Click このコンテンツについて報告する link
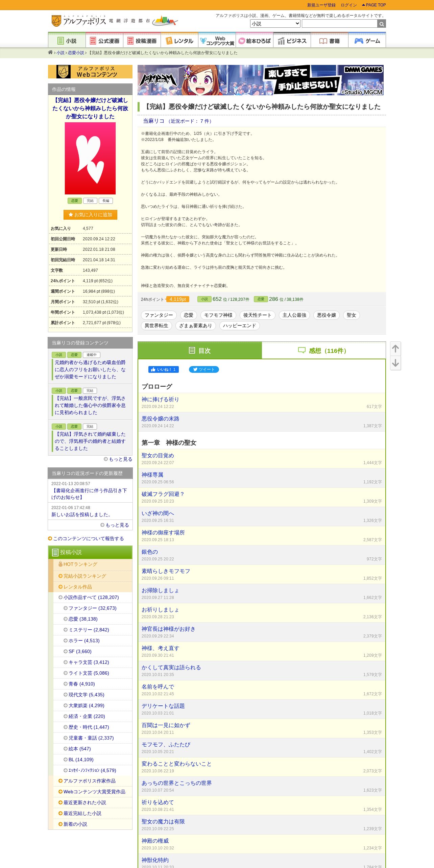 click(86, 538)
